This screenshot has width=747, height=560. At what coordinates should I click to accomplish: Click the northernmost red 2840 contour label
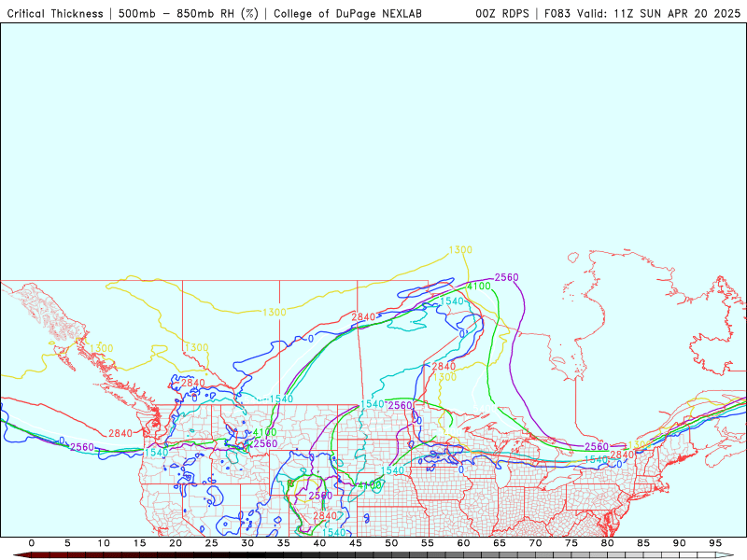[x=363, y=316]
